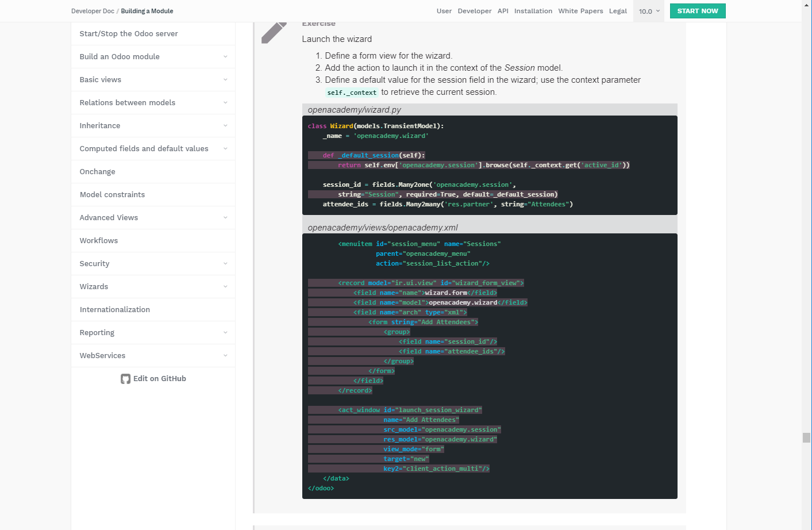Click the START NOW button
This screenshot has width=812, height=530.
[697, 10]
